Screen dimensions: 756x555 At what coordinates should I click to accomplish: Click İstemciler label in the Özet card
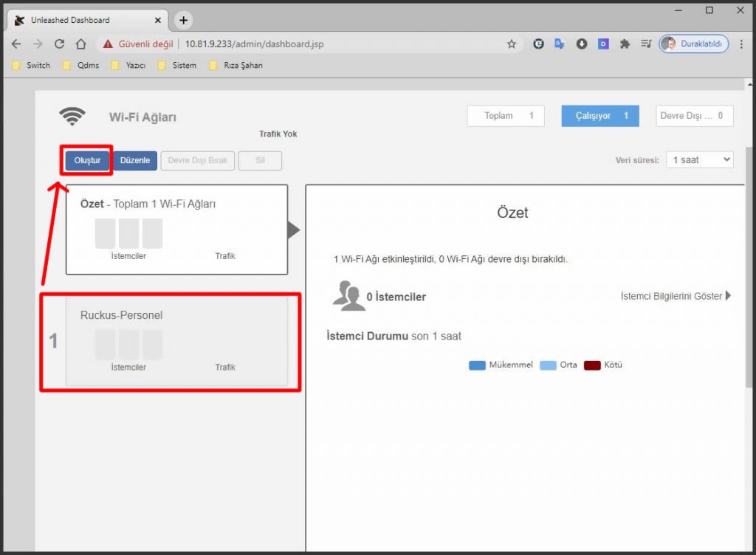pyautogui.click(x=128, y=256)
